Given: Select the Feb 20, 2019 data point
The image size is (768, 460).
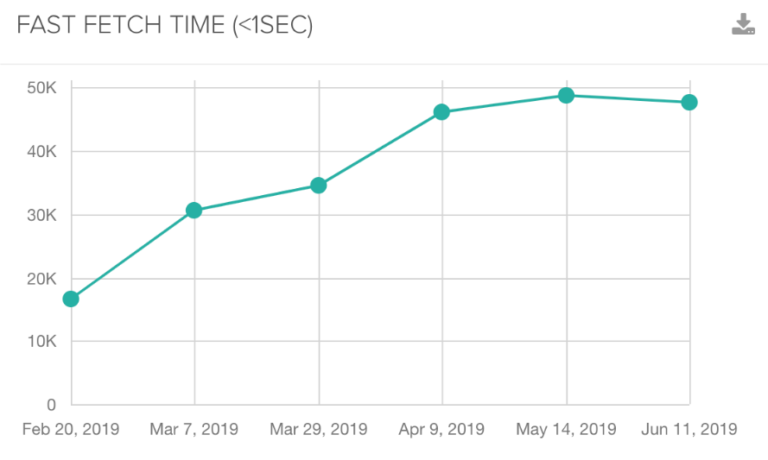Looking at the screenshot, I should pyautogui.click(x=71, y=299).
